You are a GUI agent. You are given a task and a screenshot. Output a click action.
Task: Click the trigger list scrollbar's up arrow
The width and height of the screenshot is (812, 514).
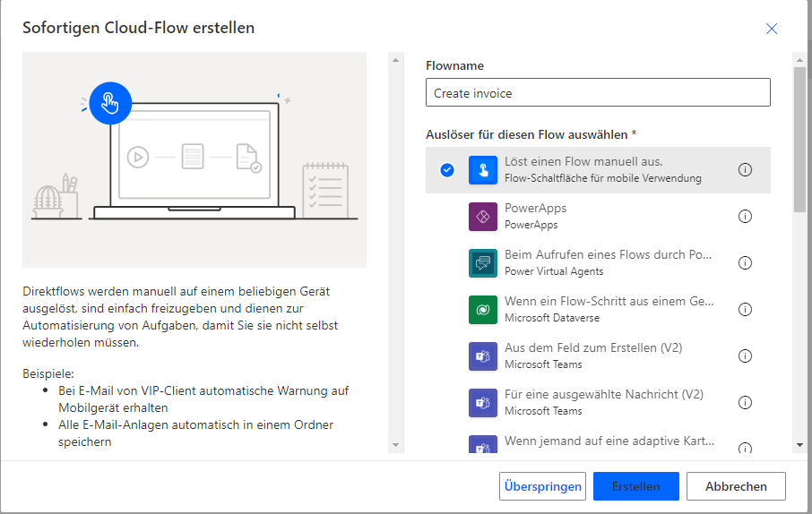799,60
